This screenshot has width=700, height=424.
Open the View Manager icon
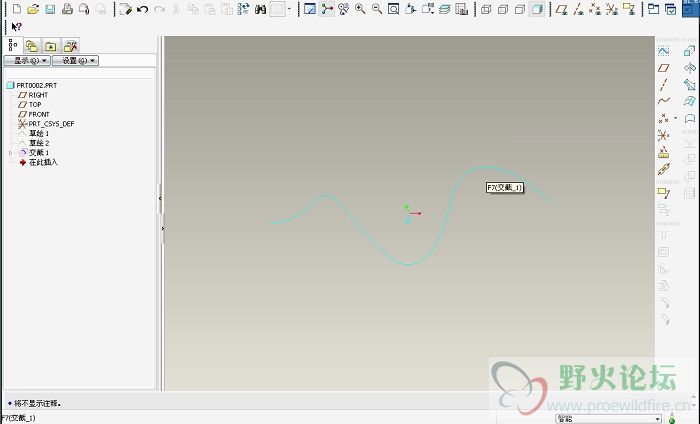pos(462,9)
